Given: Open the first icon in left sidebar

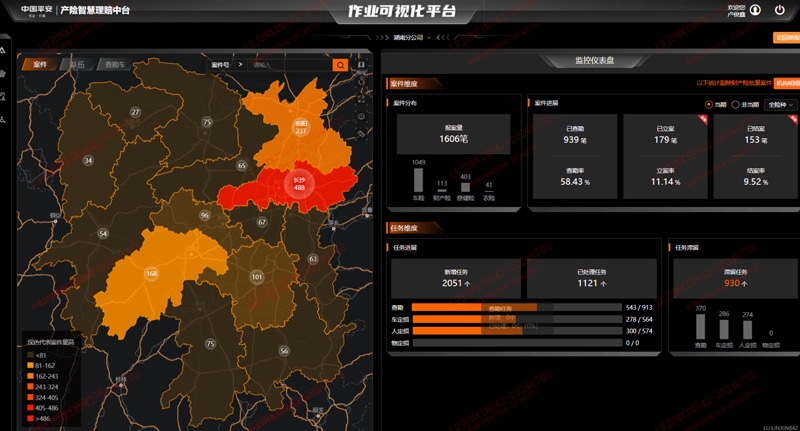Looking at the screenshot, I should click(x=3, y=51).
